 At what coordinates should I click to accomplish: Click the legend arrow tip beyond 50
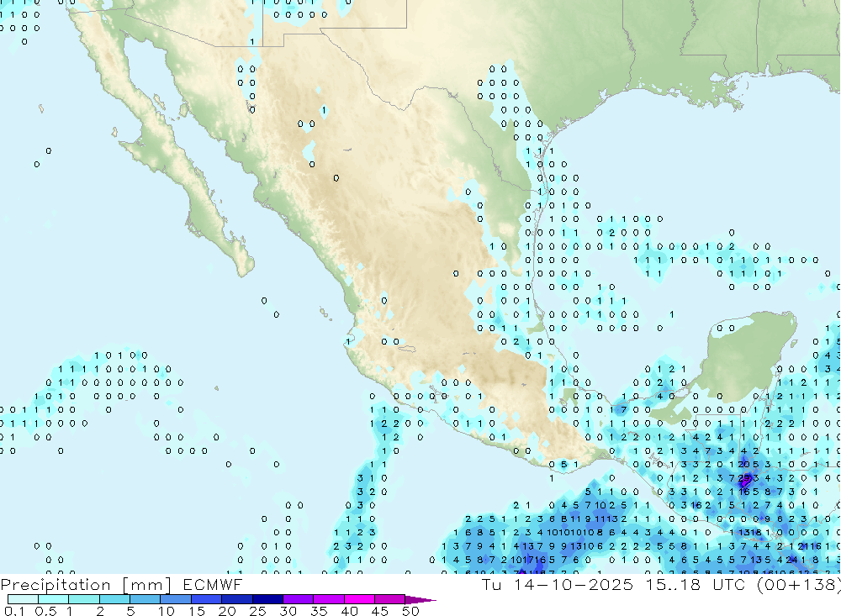pos(421,600)
